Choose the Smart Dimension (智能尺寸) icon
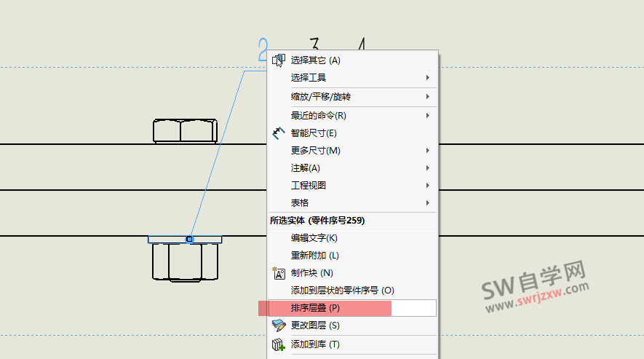Viewport: 644px width, 359px height. [278, 133]
